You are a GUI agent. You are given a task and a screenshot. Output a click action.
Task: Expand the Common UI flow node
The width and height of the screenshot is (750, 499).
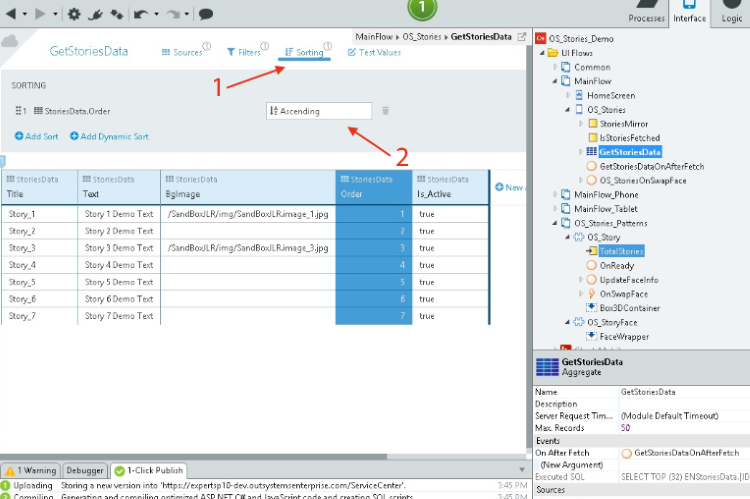click(556, 67)
